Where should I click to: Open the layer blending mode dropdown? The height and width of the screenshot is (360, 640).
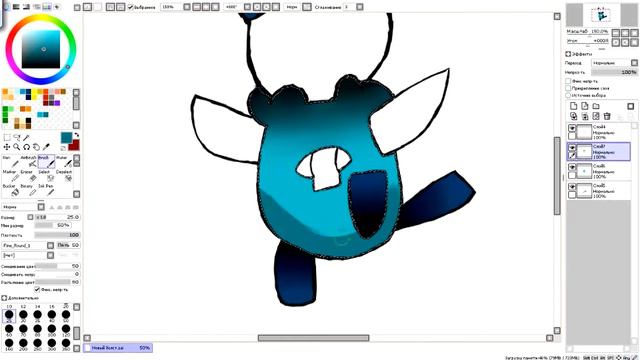(x=634, y=63)
